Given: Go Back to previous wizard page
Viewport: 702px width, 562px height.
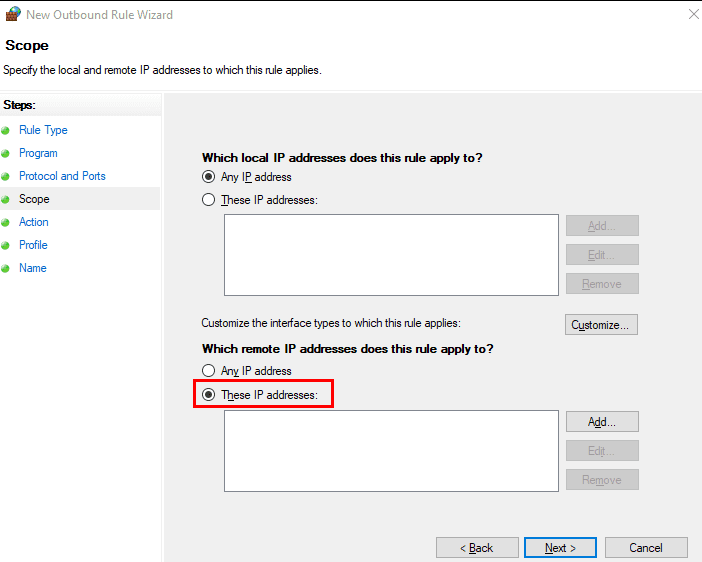Looking at the screenshot, I should point(477,548).
